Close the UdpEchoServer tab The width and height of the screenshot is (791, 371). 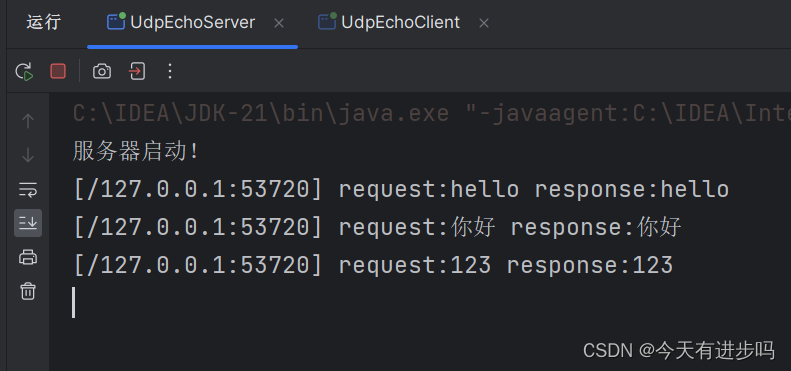(278, 23)
